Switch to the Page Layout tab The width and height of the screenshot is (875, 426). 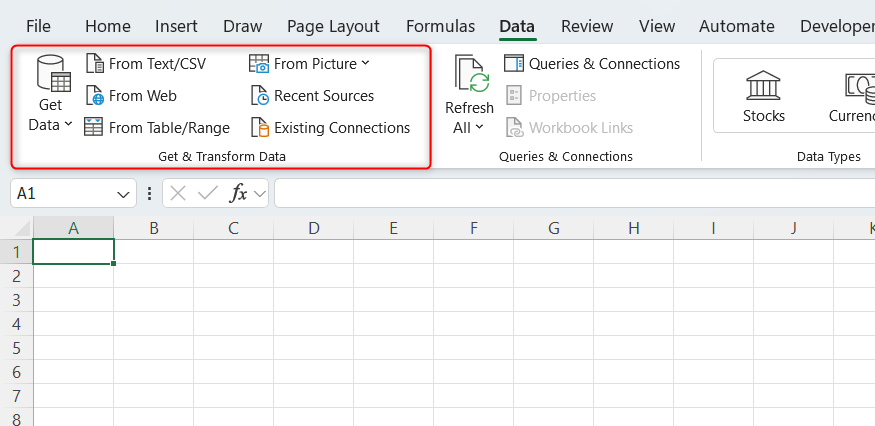pos(333,26)
